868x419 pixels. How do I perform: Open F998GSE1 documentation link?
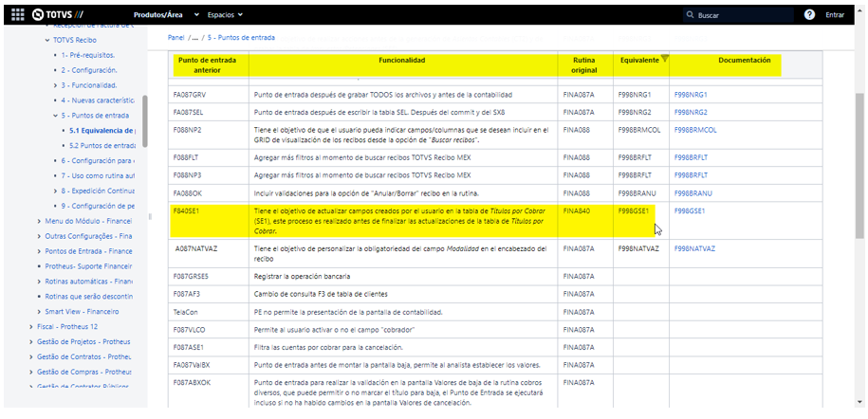coord(690,210)
